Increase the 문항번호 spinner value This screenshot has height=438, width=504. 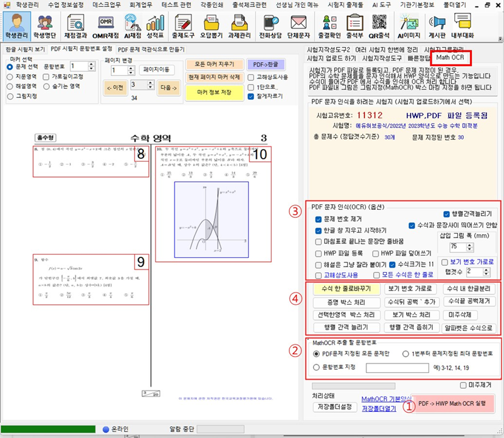pyautogui.click(x=91, y=63)
